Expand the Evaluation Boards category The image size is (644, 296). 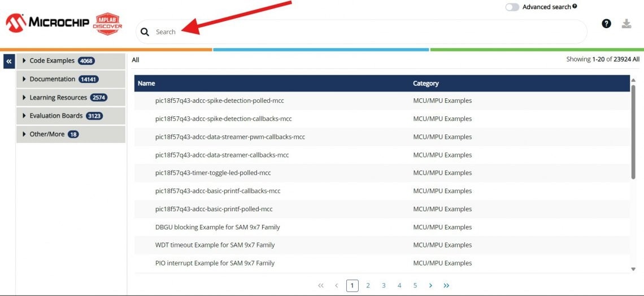pos(56,116)
